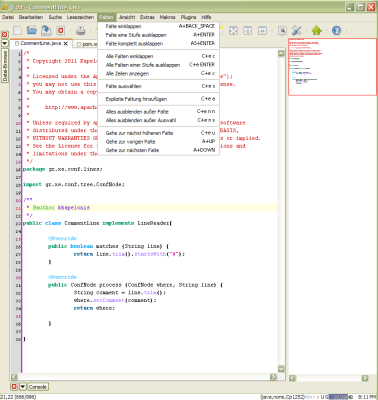The height and width of the screenshot is (400, 378).
Task: Click the Print toolbar icon
Action: pos(80,31)
